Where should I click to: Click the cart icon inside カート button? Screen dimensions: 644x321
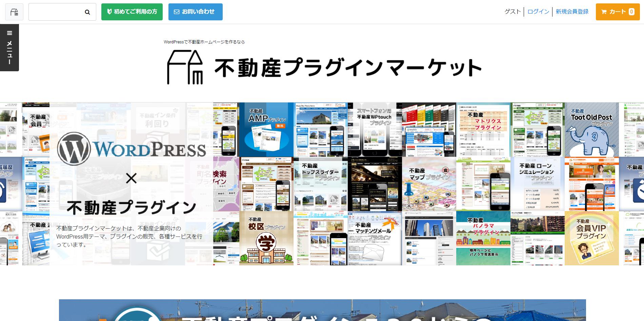coord(604,12)
